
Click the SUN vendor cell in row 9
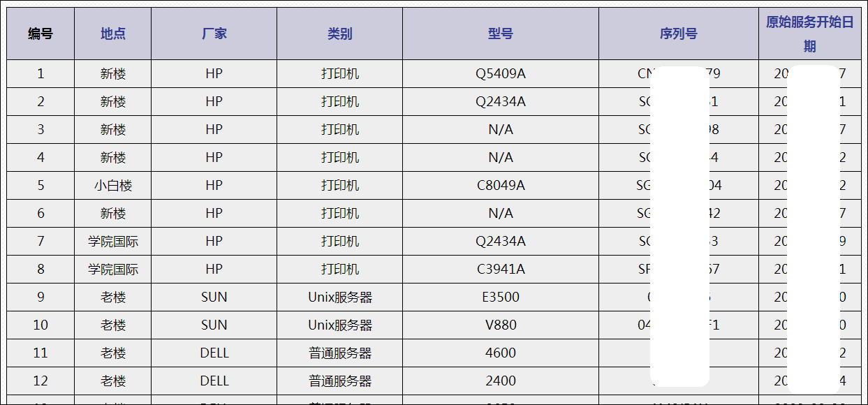[214, 297]
